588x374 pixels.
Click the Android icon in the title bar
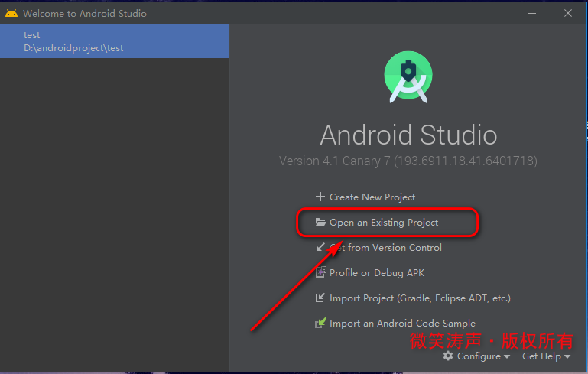point(11,14)
